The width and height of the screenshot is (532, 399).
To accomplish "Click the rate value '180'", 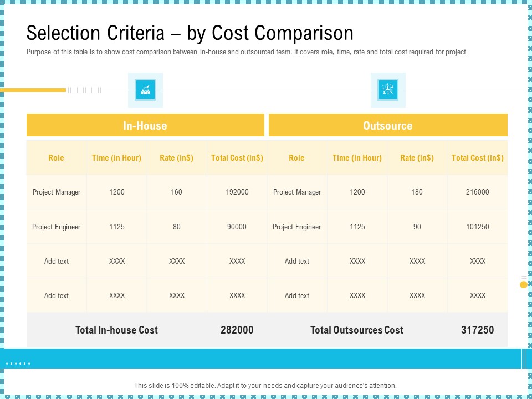I will 417,192.
